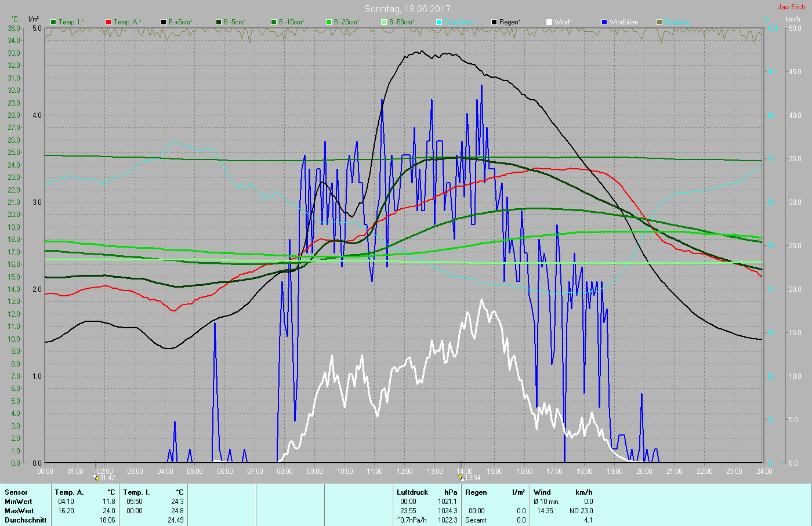Click the date title Sonntag, 18.06.2017
This screenshot has width=812, height=526.
pos(407,9)
